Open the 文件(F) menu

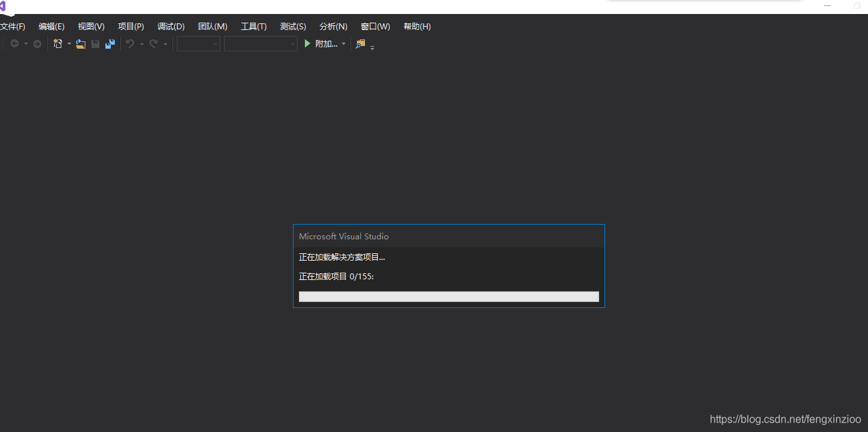pyautogui.click(x=13, y=27)
